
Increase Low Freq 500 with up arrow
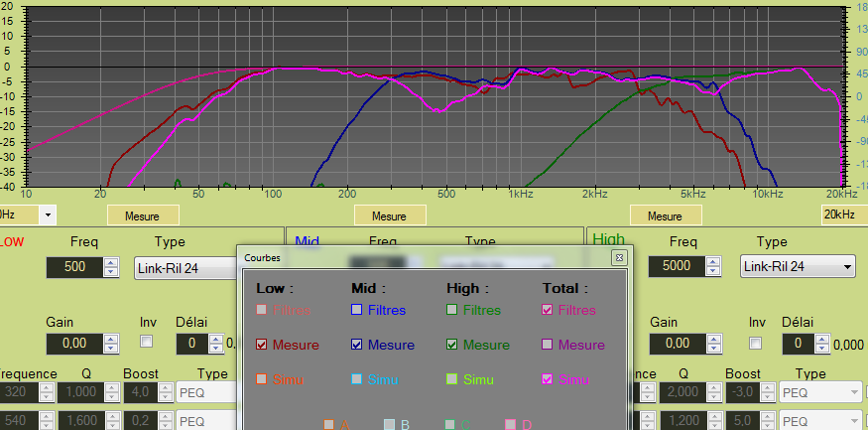[111, 262]
